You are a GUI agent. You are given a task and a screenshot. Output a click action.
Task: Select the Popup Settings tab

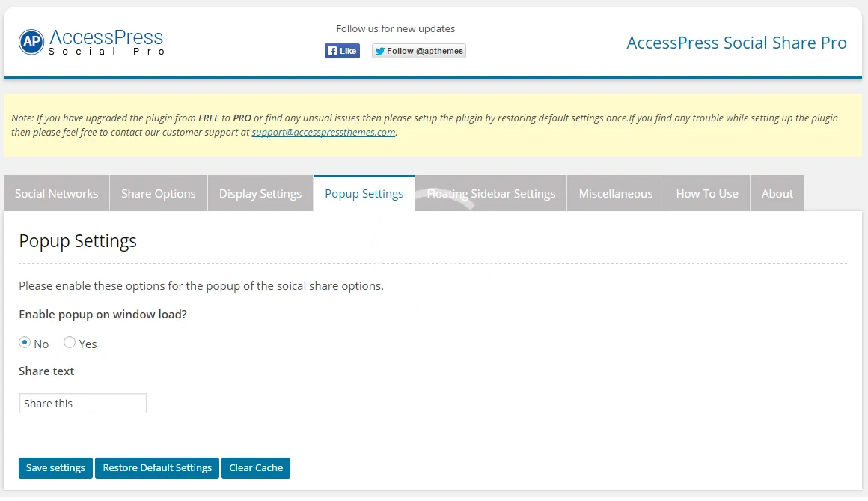364,193
